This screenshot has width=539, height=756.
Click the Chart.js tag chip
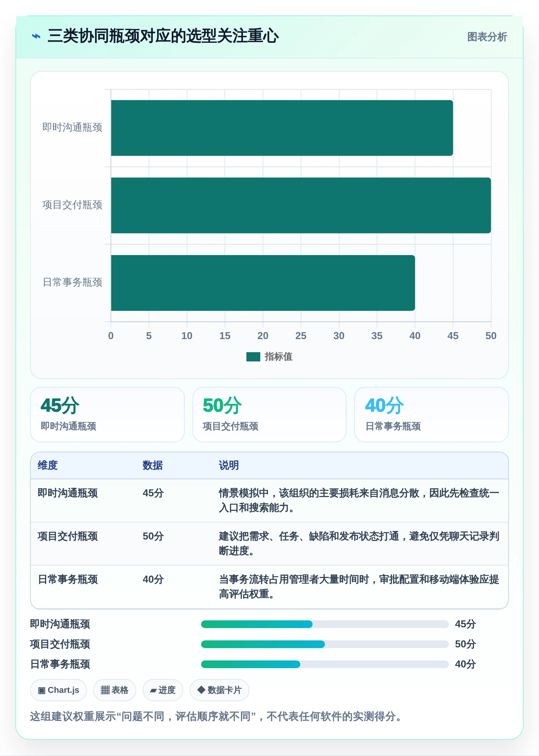(59, 690)
